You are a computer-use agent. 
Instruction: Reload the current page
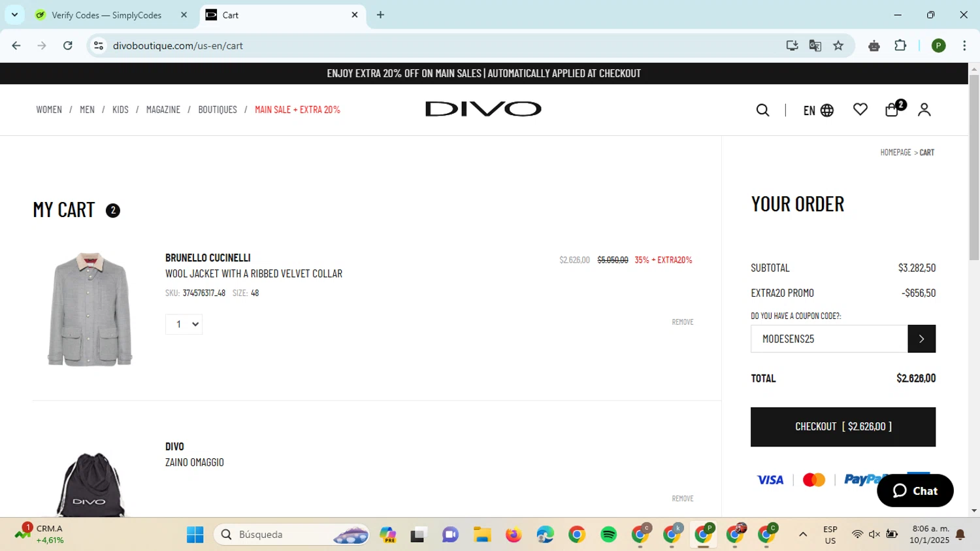(68, 46)
